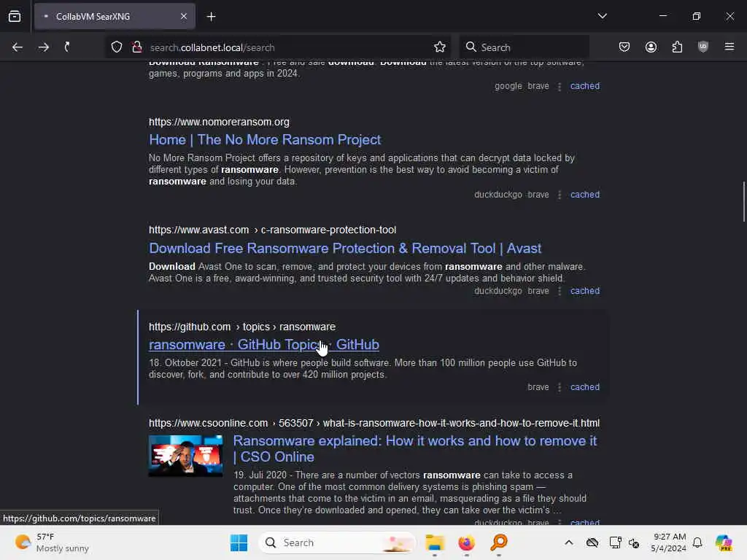Open the Firefox View icon left of the tabs
Image resolution: width=747 pixels, height=560 pixels.
pos(15,16)
